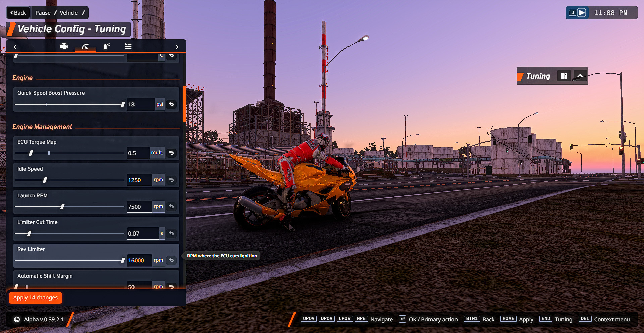Screen dimensions: 644x333
Task: Open the engine parts tab icon
Action: tap(64, 46)
